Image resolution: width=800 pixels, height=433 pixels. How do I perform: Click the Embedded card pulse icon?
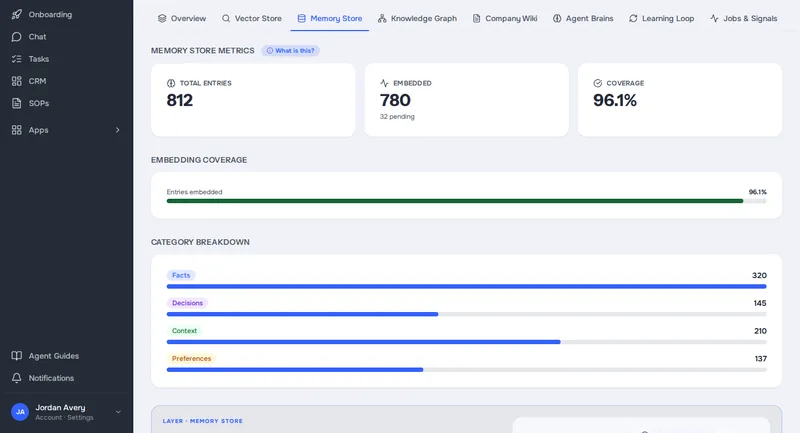384,83
